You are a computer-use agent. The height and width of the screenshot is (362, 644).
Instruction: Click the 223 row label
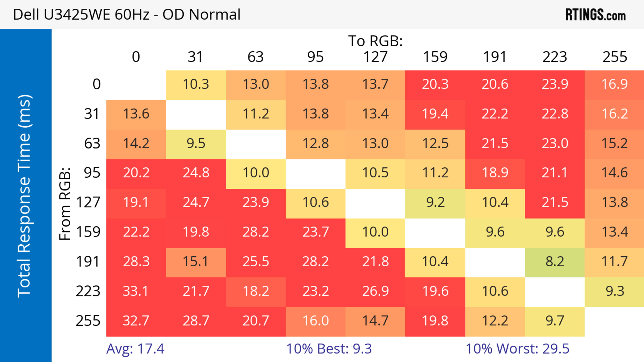[x=88, y=291]
